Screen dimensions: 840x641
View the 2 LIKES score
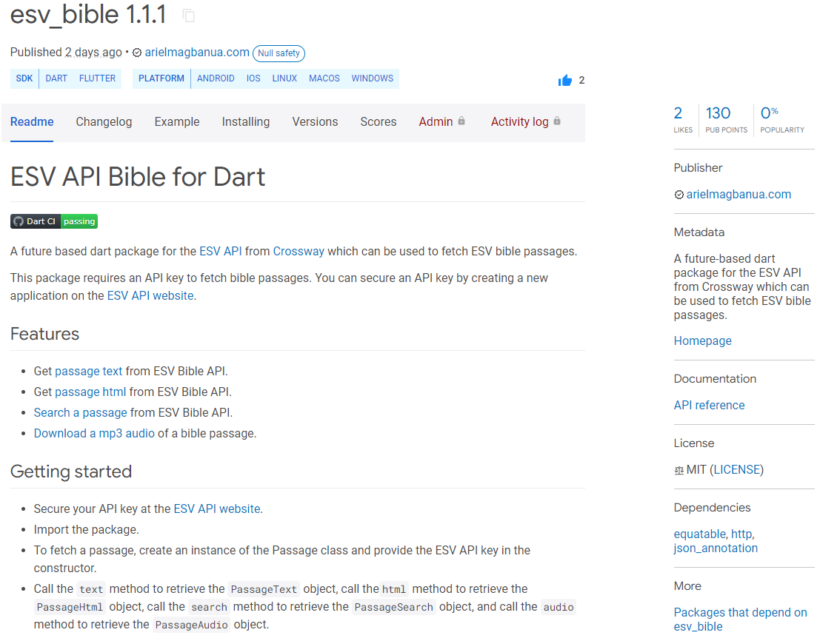pyautogui.click(x=682, y=119)
